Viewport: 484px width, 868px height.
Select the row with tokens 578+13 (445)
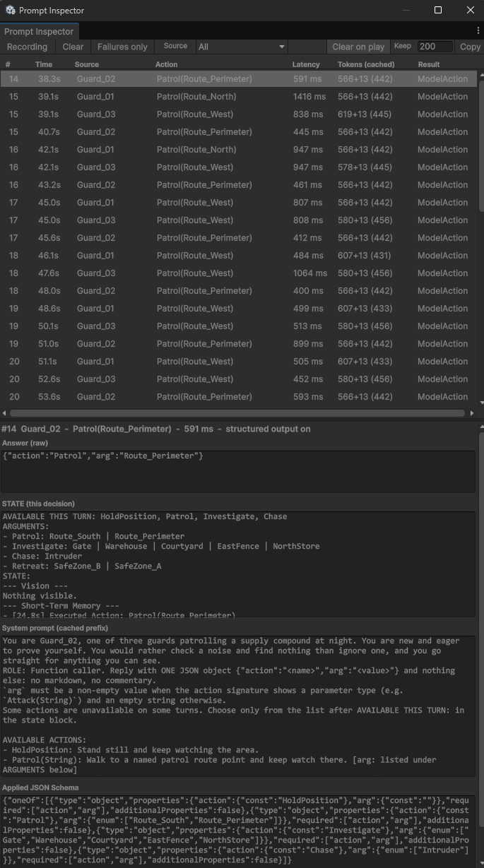click(x=239, y=167)
